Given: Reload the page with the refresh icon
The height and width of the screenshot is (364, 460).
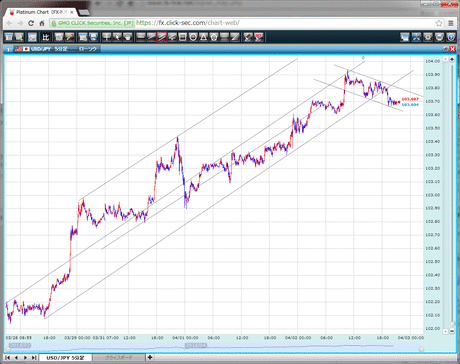Looking at the screenshot, I should pos(31,23).
